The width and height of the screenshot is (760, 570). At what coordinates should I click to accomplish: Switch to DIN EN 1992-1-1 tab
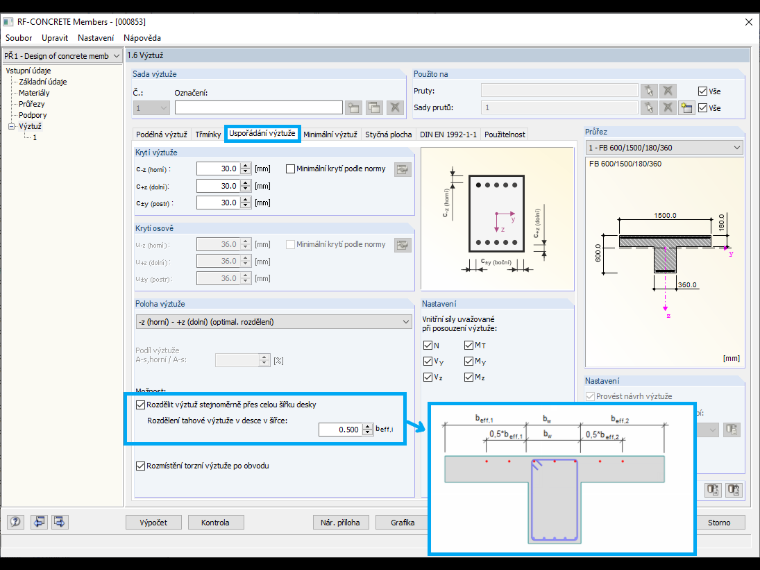[x=448, y=134]
